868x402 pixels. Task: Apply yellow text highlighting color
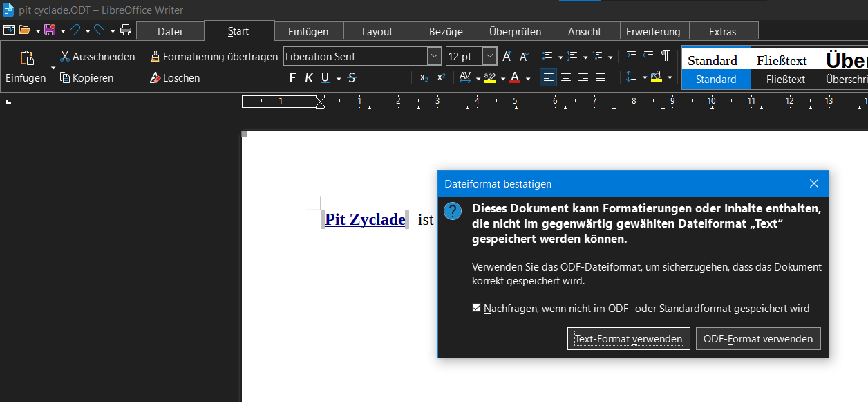click(x=490, y=77)
